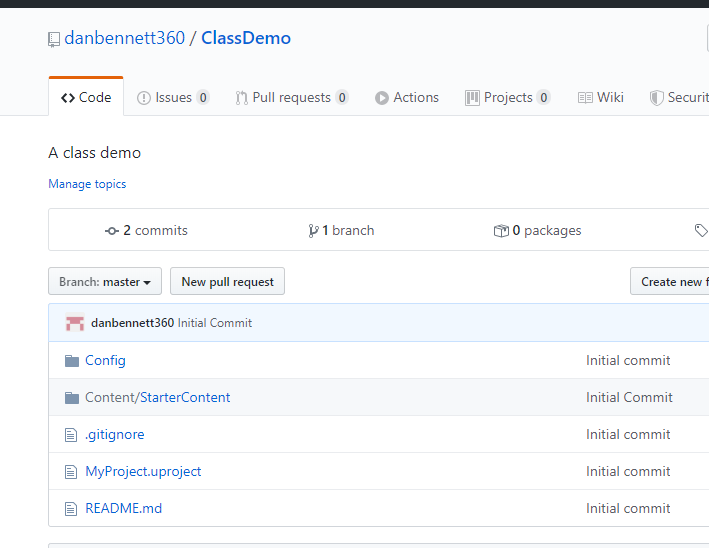Click the .gitignore file icon

71,434
